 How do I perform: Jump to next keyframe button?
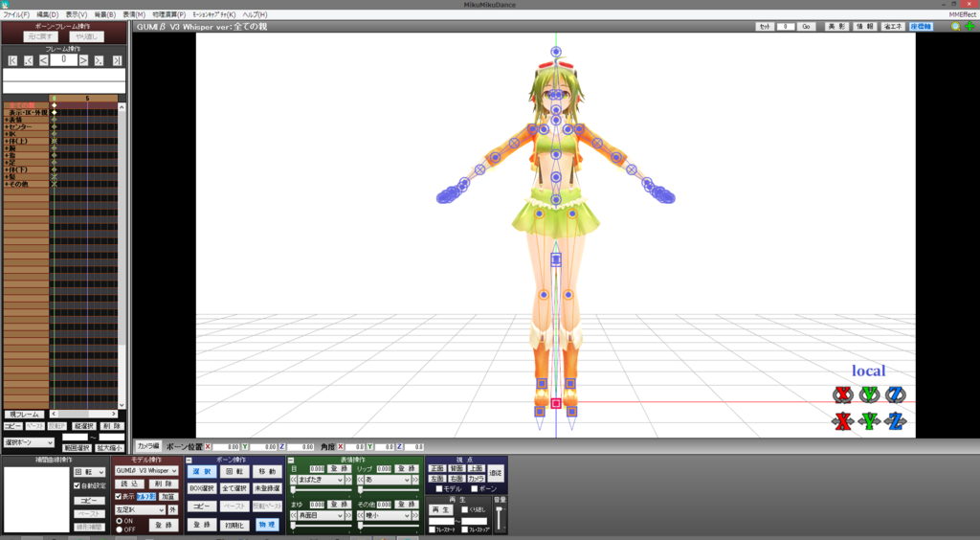pos(99,60)
